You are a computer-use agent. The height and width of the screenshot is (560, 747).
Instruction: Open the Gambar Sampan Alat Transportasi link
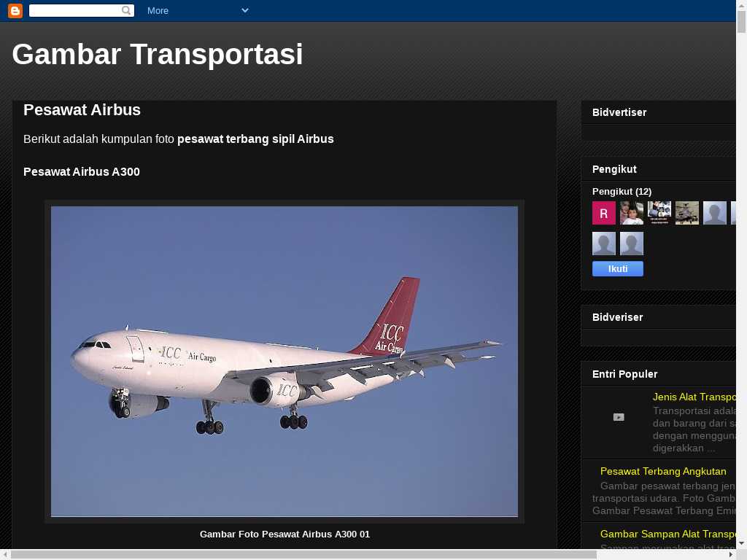[x=667, y=534]
